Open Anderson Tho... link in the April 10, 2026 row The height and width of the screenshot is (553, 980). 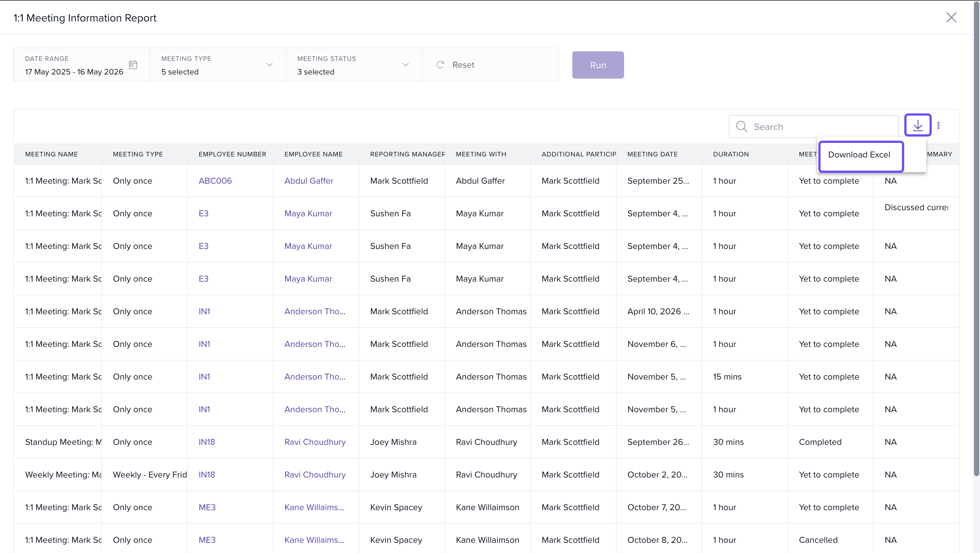pyautogui.click(x=315, y=312)
